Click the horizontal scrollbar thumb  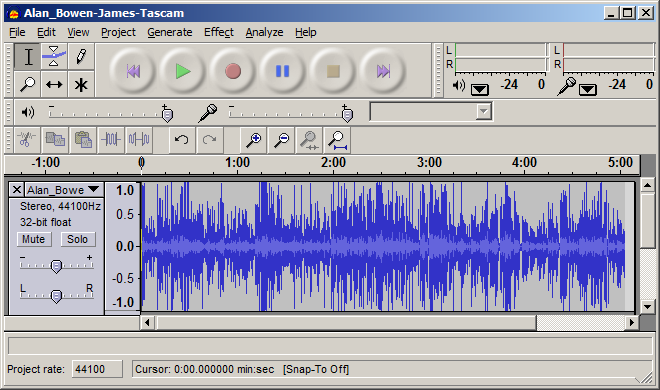(x=346, y=323)
